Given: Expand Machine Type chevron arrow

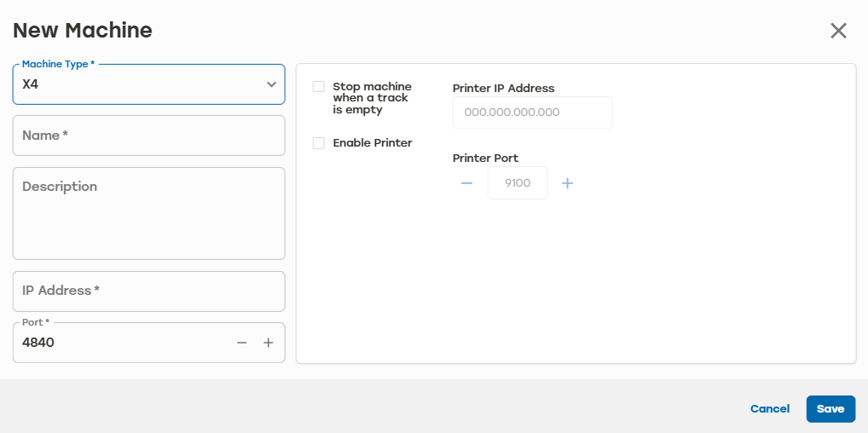Looking at the screenshot, I should tap(271, 84).
